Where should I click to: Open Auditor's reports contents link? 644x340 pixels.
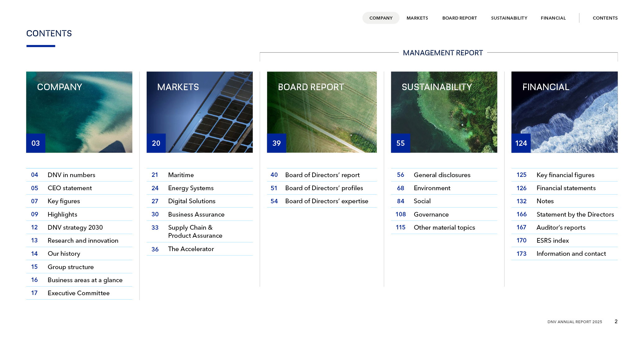560,227
